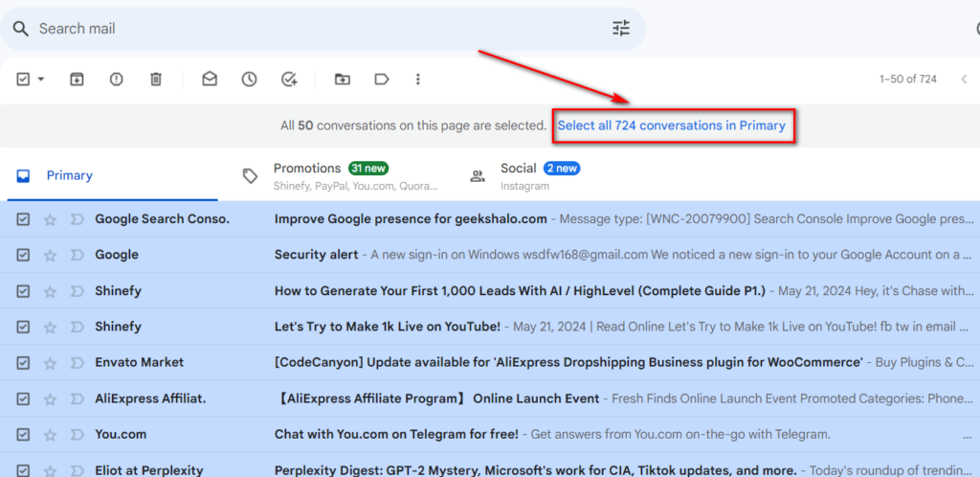Star the Shinefy 1,000 Leads email
The image size is (980, 477).
(x=51, y=291)
